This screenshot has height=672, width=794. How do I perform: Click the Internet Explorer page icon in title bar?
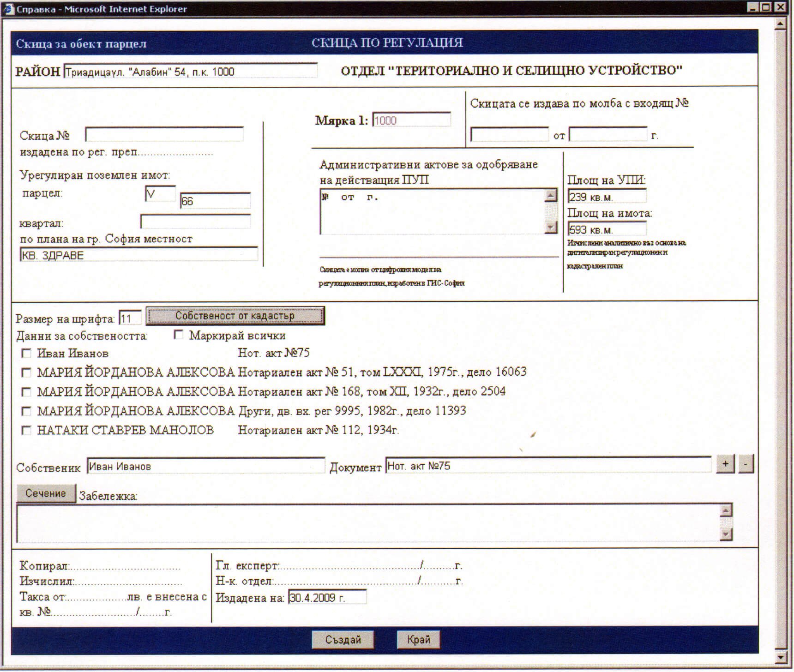pyautogui.click(x=9, y=8)
